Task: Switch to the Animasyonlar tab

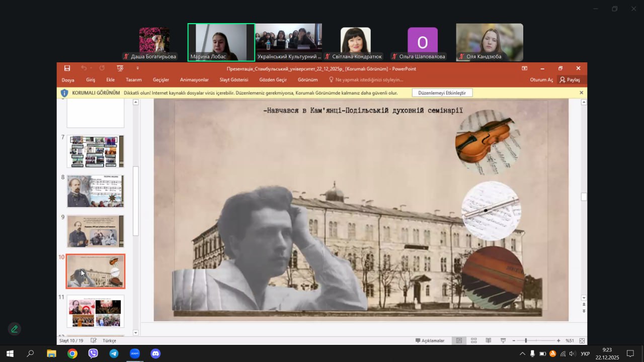Action: (194, 80)
